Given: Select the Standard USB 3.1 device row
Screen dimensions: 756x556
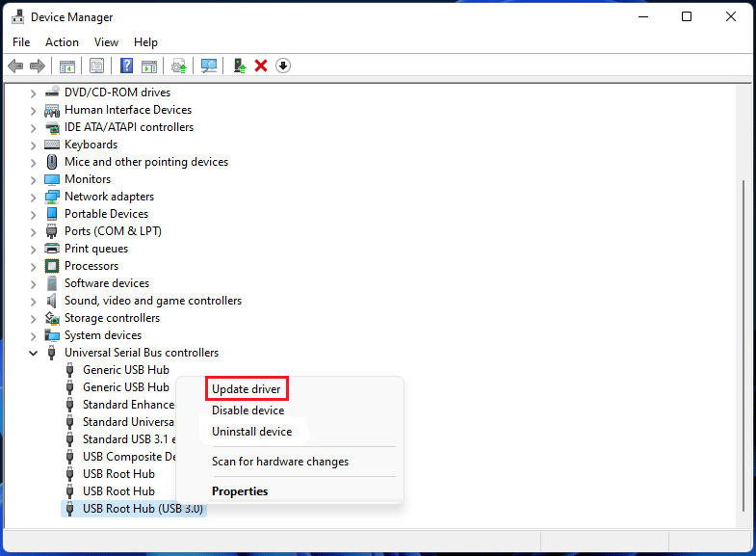Looking at the screenshot, I should coord(129,439).
